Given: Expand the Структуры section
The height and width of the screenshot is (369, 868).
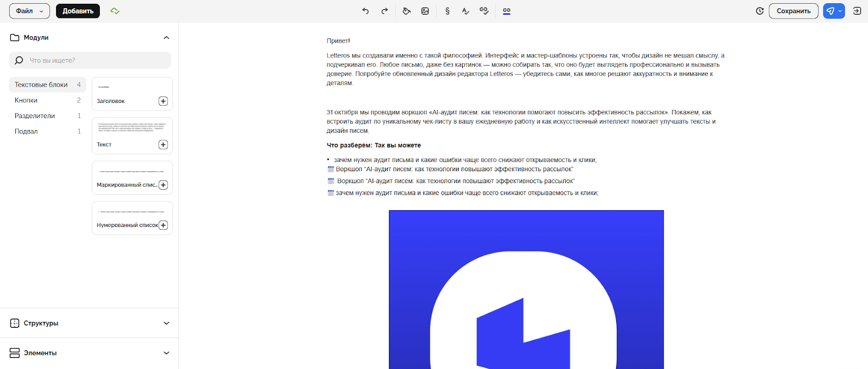Looking at the screenshot, I should click(x=166, y=323).
